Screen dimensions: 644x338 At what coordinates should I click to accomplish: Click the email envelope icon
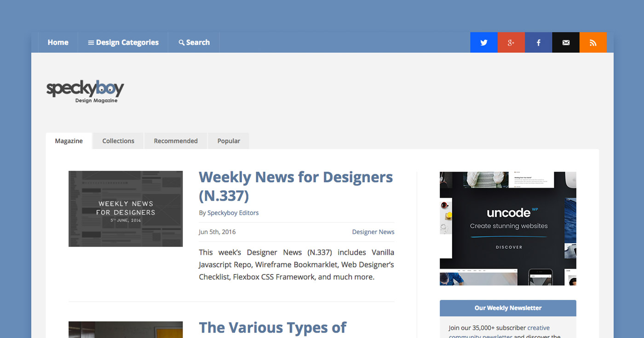(x=565, y=42)
